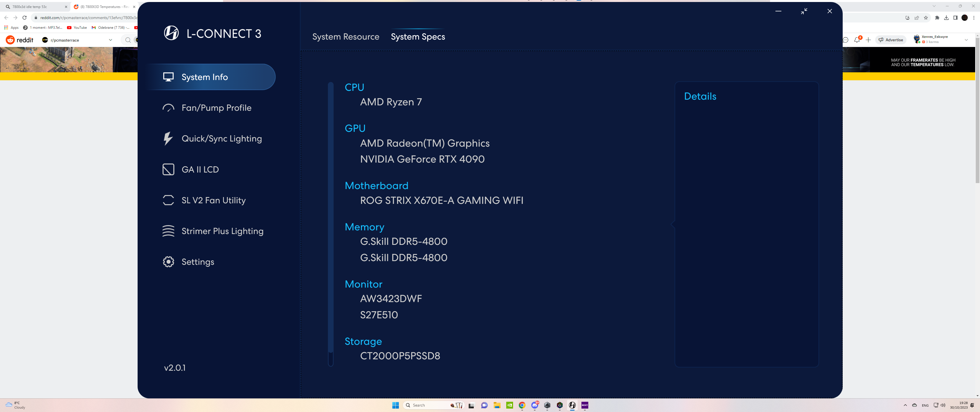Image resolution: width=980 pixels, height=412 pixels.
Task: Click the Chrome forward arrow
Action: point(15,17)
